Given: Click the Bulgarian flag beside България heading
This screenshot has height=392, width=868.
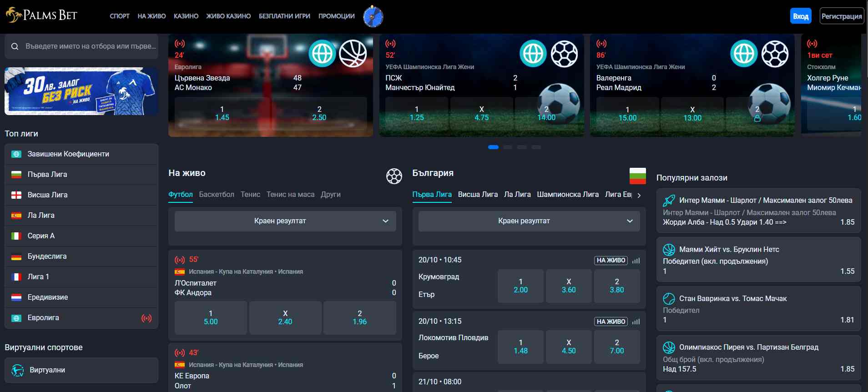Looking at the screenshot, I should [637, 176].
